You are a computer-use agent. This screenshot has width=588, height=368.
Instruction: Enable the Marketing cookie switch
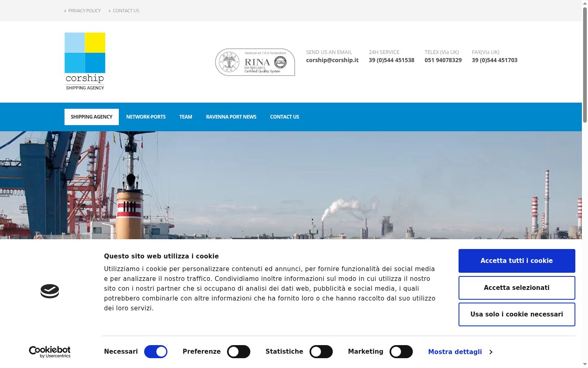pyautogui.click(x=401, y=352)
